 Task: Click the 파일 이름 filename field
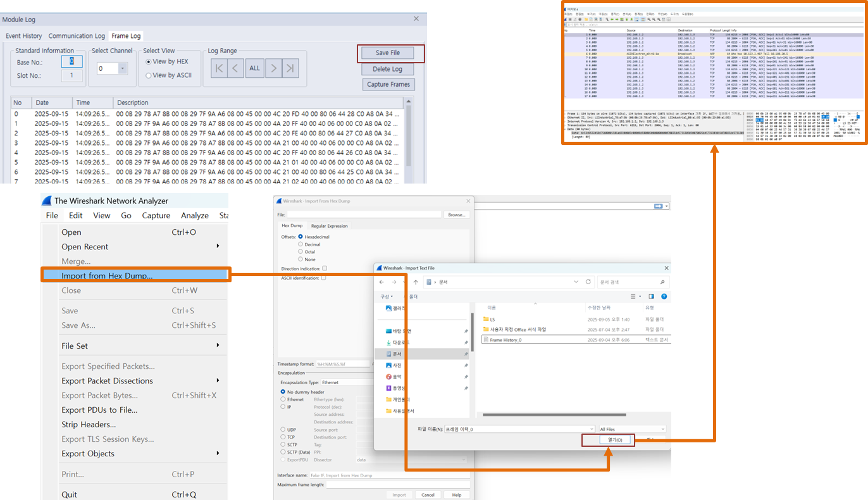tap(519, 429)
